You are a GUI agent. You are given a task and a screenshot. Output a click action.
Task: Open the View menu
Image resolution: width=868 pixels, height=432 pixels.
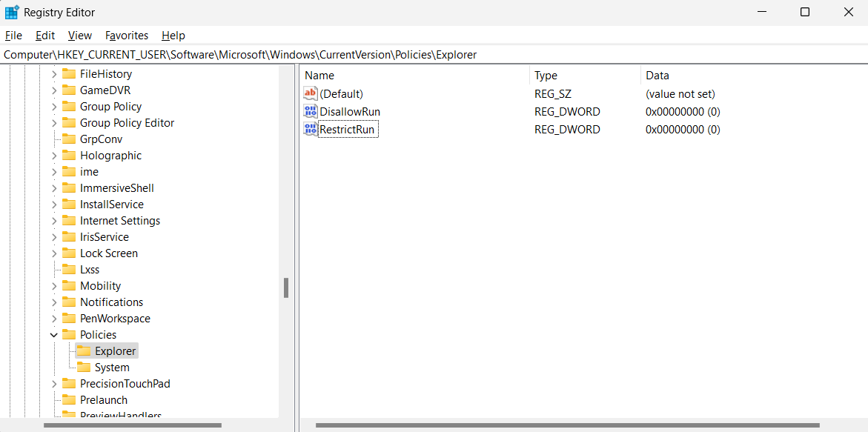(x=79, y=35)
